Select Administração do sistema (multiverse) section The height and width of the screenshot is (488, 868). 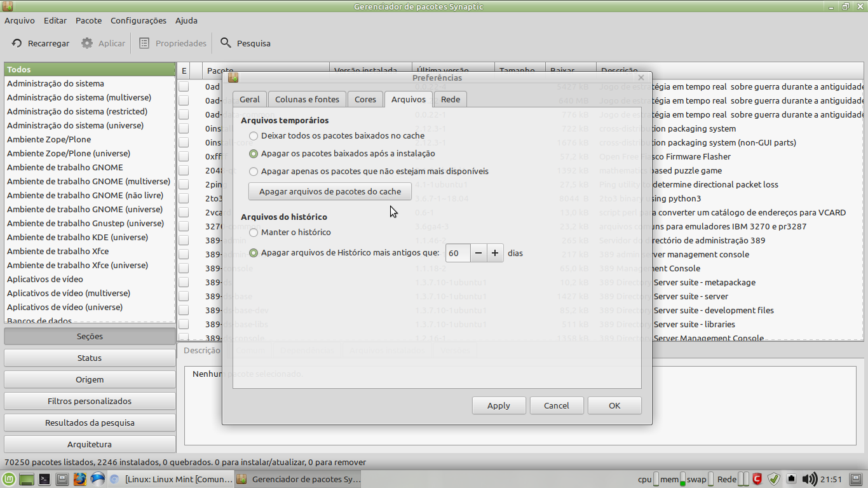[90, 97]
